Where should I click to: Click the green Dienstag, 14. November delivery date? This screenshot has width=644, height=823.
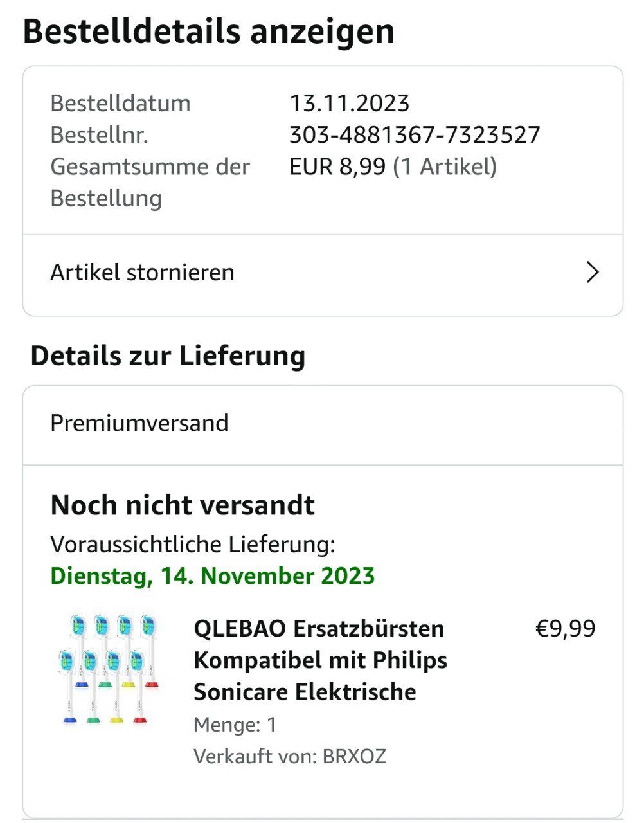pyautogui.click(x=212, y=575)
